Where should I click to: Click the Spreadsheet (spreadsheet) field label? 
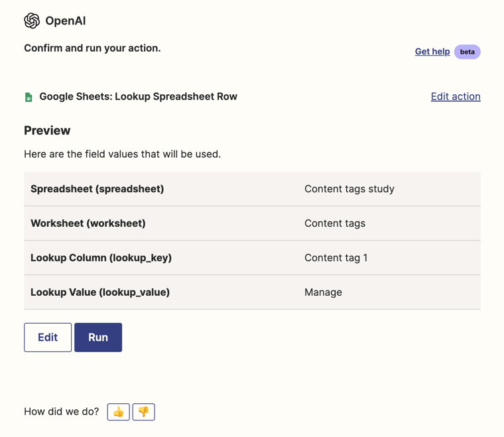(97, 189)
